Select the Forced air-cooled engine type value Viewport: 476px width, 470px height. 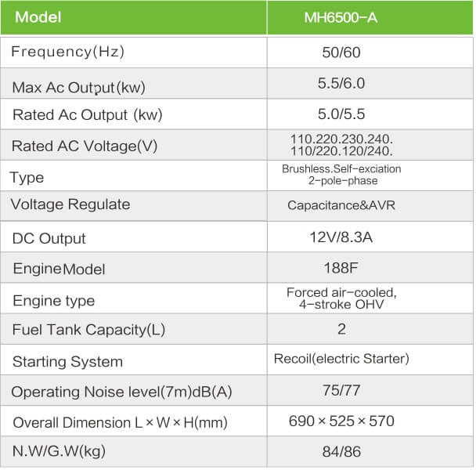pyautogui.click(x=341, y=298)
